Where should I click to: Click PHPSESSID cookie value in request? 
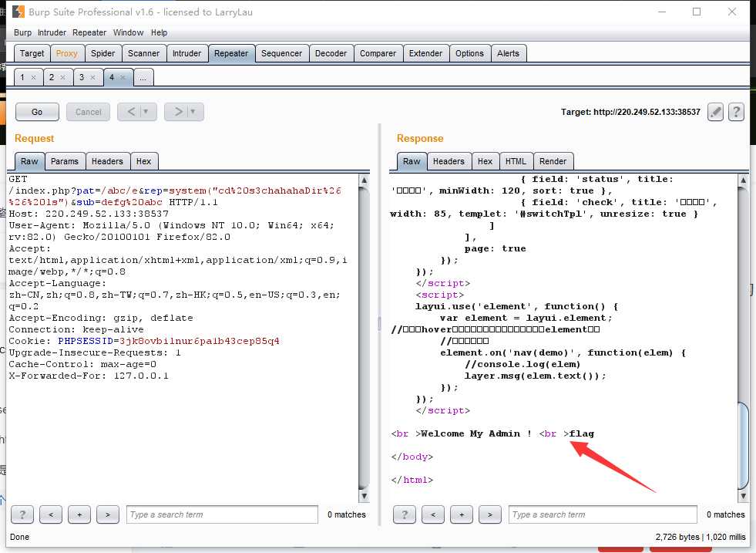(199, 341)
